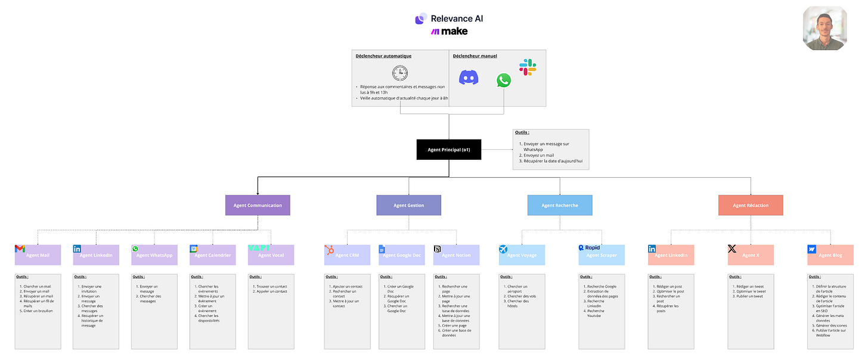The image size is (868, 364).
Task: Click the Rapid logo on Agent Scraper
Action: (x=589, y=248)
